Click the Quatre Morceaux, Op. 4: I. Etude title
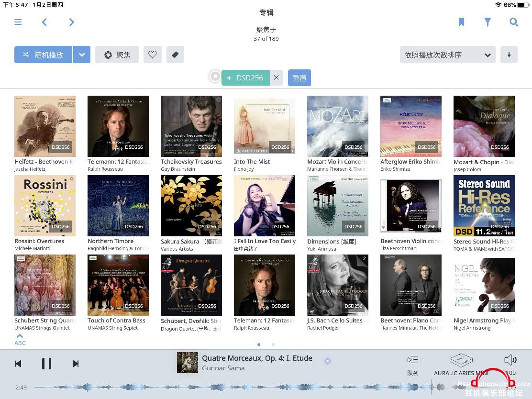 click(257, 358)
